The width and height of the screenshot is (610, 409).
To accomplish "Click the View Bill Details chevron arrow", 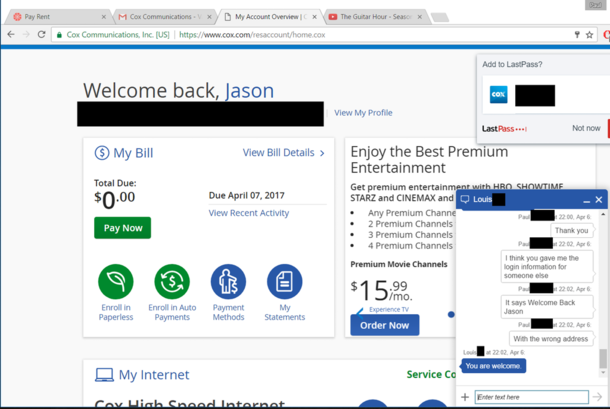I will pyautogui.click(x=322, y=153).
